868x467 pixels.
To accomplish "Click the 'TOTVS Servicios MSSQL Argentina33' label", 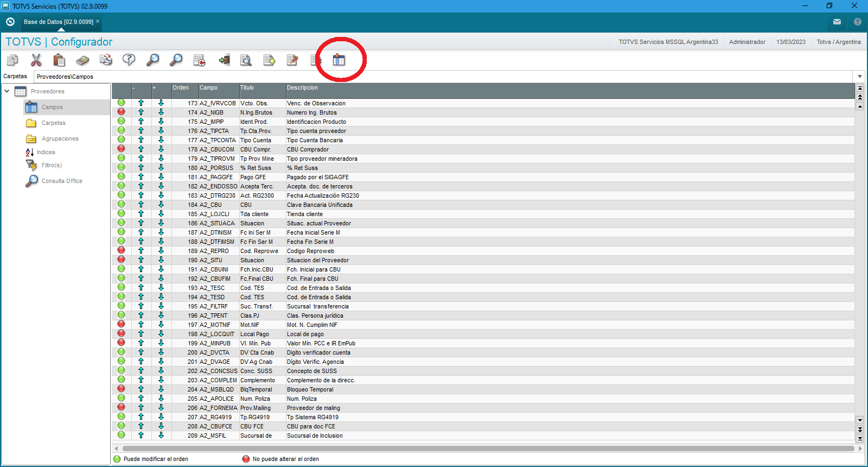I will point(668,42).
